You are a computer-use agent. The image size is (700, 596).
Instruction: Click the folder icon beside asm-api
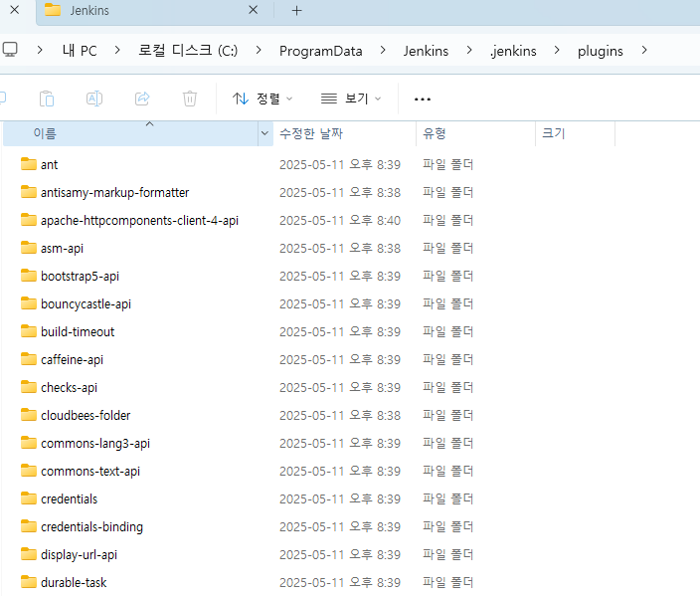[29, 248]
